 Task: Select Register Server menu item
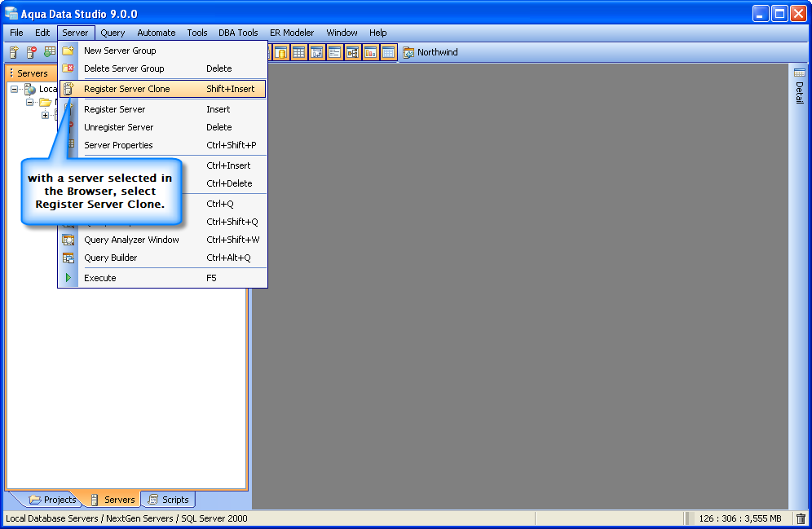point(162,109)
